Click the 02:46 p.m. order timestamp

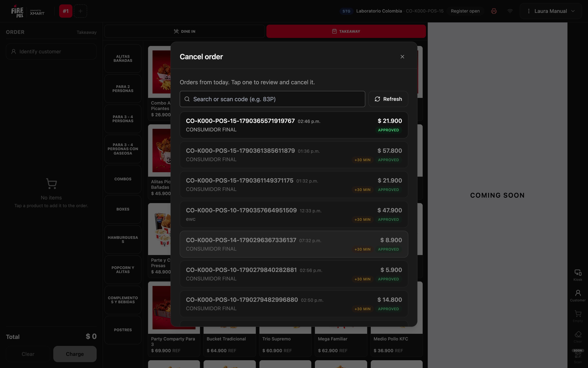(309, 121)
